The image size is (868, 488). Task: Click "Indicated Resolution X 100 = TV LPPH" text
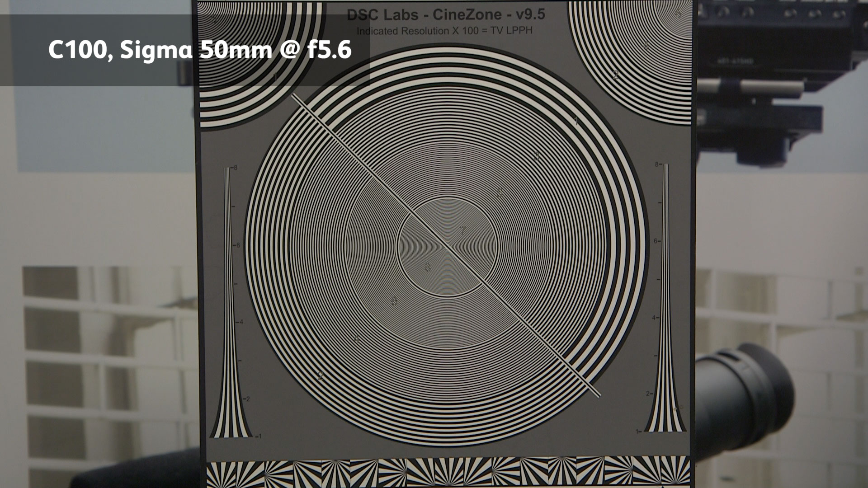[x=444, y=31]
